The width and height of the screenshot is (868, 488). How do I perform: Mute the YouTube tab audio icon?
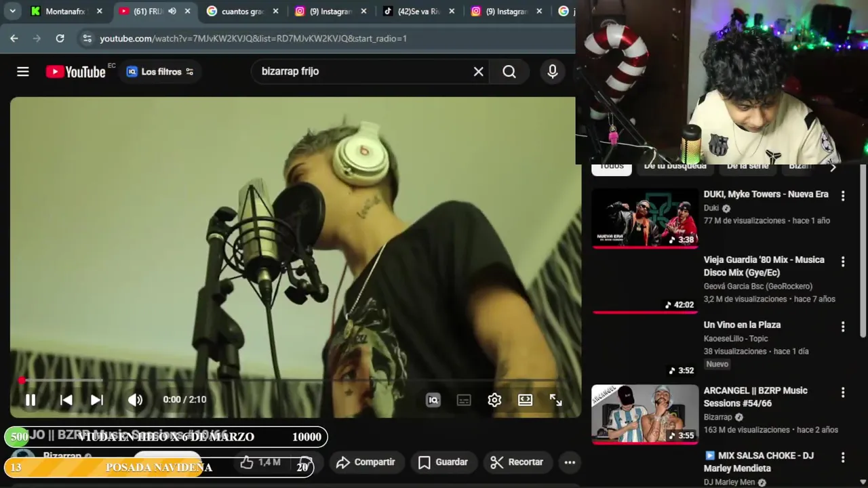click(x=172, y=11)
